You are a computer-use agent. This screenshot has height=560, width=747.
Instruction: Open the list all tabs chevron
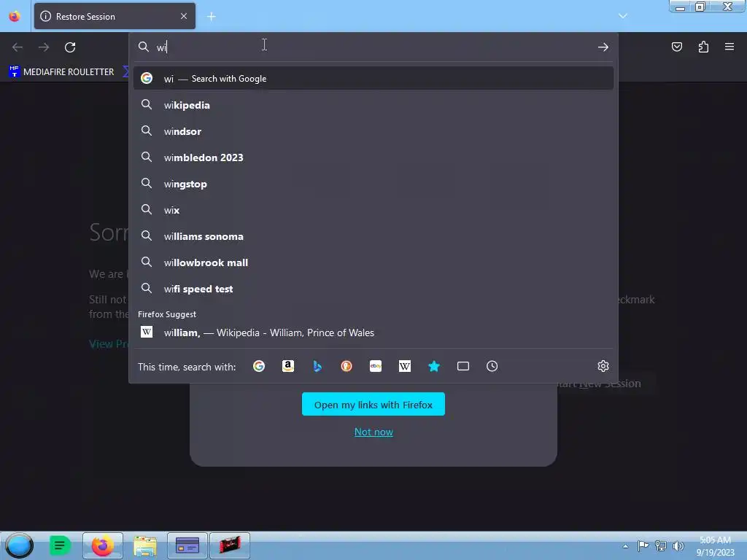tap(623, 16)
